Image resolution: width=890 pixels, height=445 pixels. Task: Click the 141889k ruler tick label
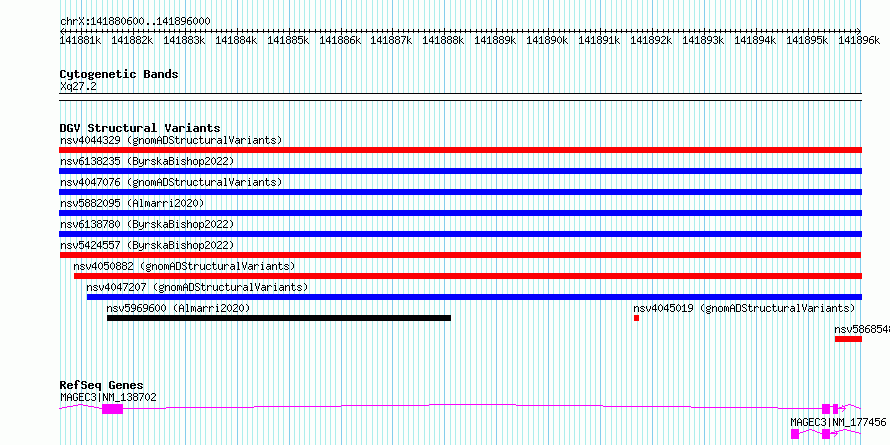click(x=496, y=40)
